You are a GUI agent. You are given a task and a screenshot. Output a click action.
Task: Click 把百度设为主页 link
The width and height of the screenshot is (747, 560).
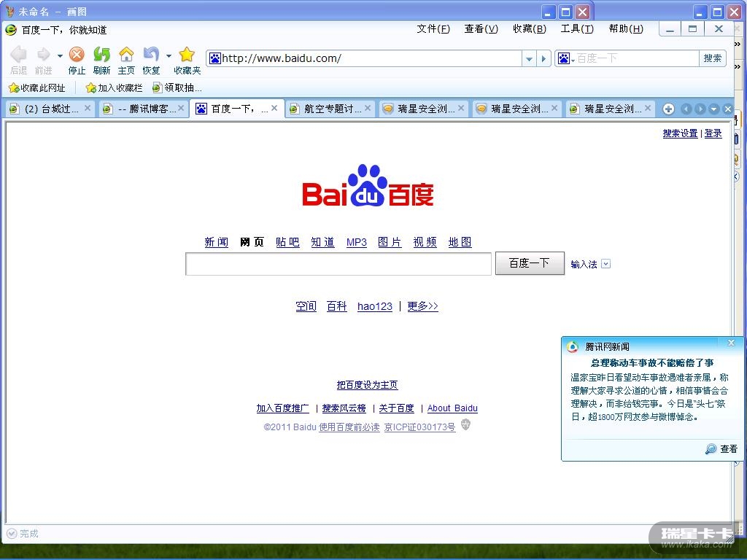tap(368, 385)
